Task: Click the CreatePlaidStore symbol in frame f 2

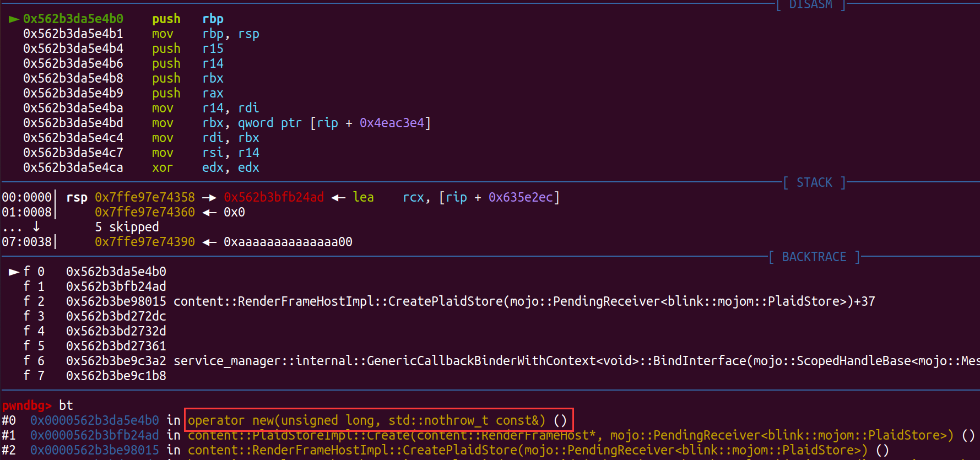Action: [x=524, y=301]
